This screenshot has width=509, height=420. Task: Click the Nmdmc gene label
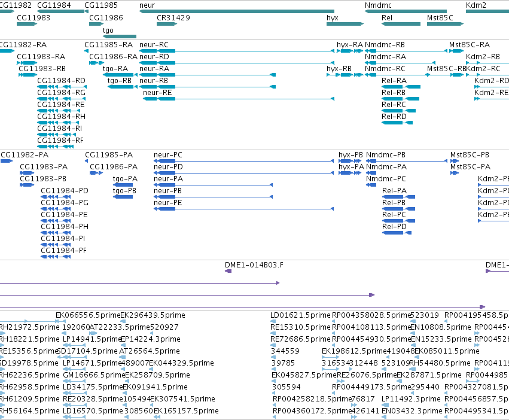(378, 5)
